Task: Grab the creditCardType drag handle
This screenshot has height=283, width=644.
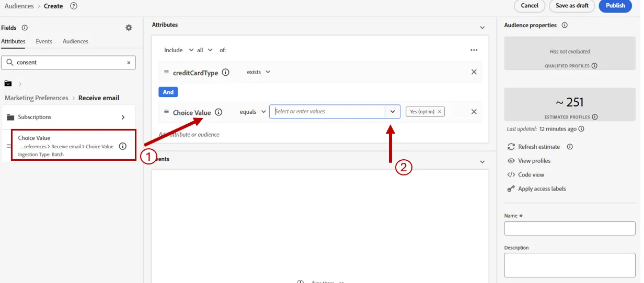Action: tap(166, 72)
